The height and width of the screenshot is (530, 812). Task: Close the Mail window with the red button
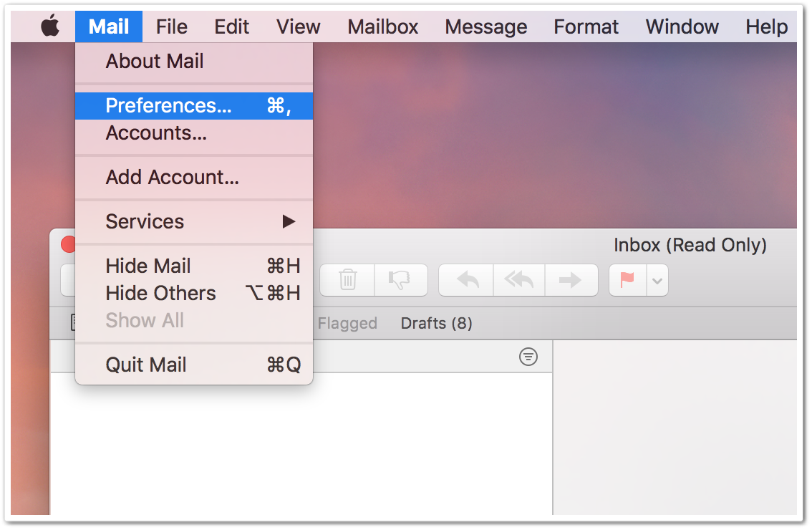(68, 244)
